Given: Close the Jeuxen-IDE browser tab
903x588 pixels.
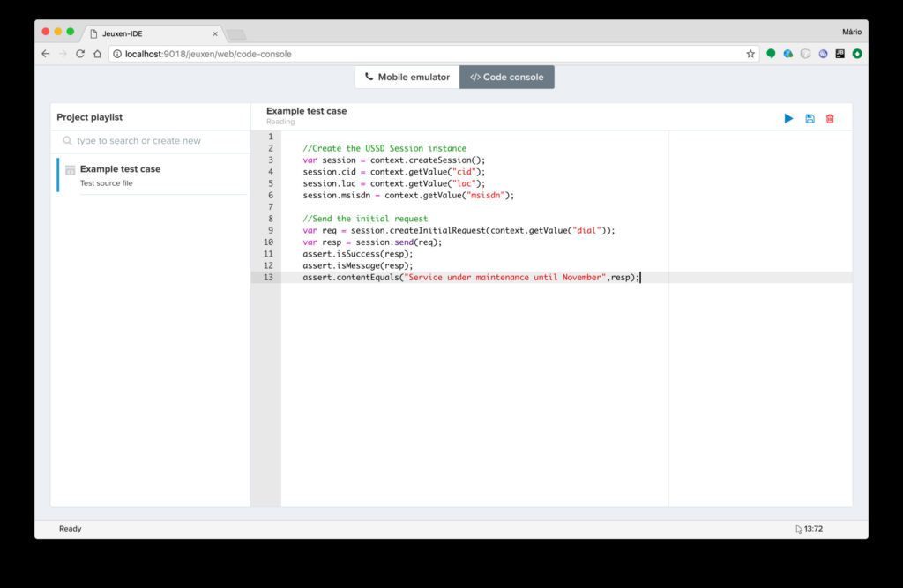Looking at the screenshot, I should [x=214, y=33].
